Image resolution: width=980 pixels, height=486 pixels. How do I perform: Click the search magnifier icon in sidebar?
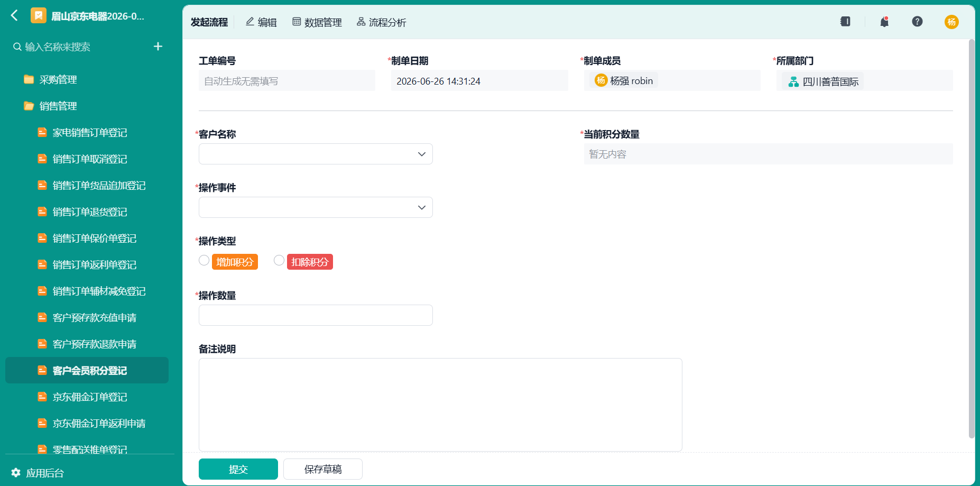click(17, 47)
